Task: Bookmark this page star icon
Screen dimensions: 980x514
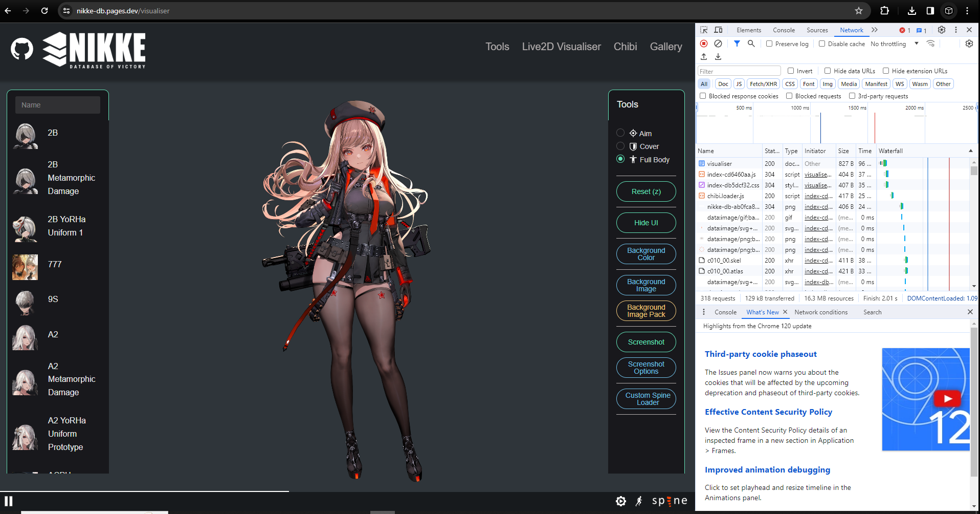Action: point(859,10)
